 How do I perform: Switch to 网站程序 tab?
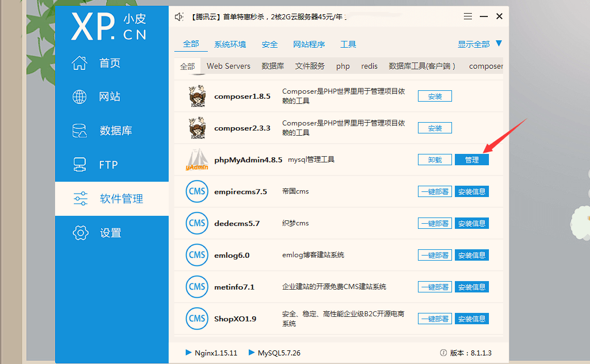tap(309, 44)
